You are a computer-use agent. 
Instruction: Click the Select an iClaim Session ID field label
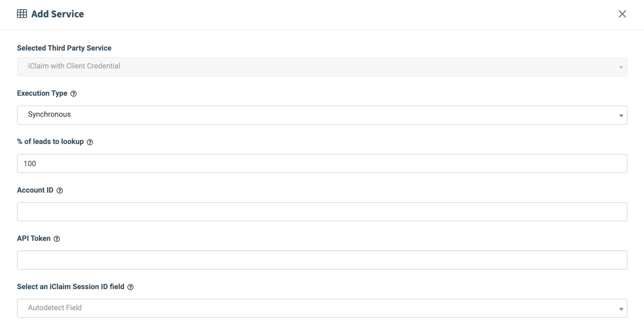[x=70, y=287]
